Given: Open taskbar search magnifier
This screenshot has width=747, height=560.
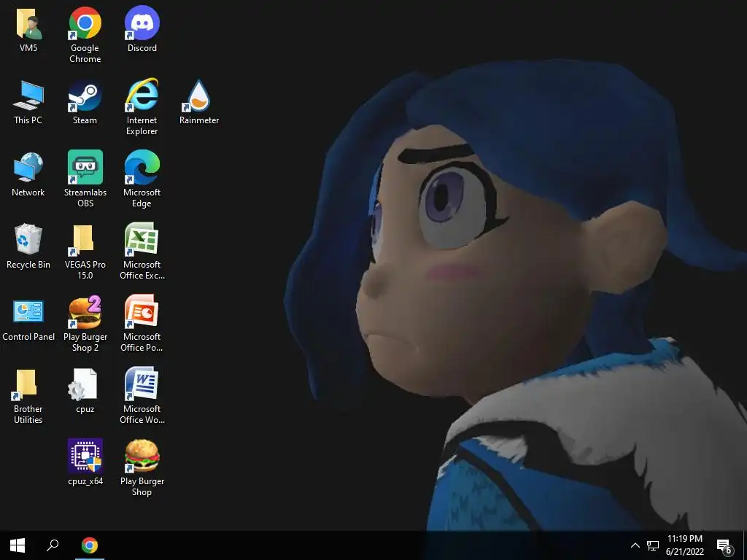Looking at the screenshot, I should click(53, 545).
